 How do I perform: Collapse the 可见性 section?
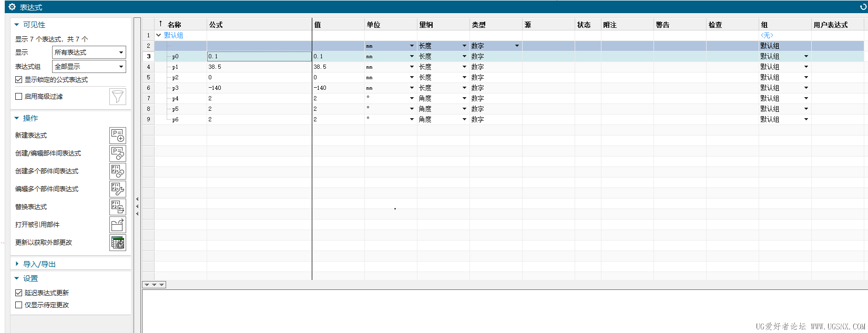point(17,25)
